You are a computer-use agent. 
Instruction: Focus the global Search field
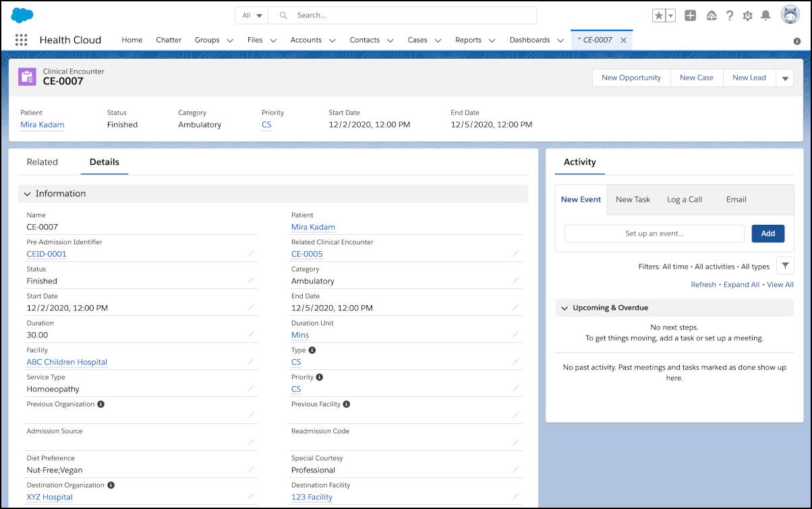(403, 16)
